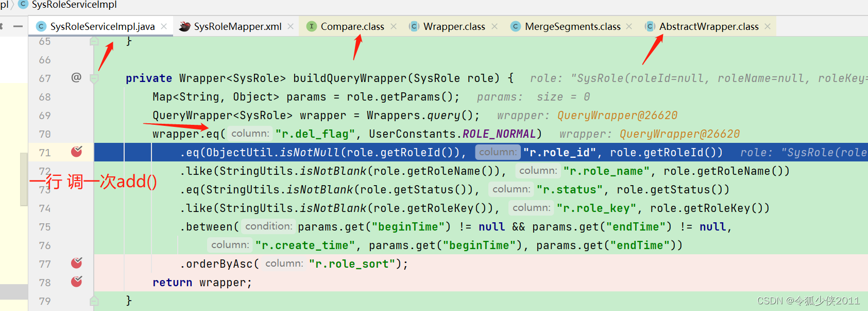Viewport: 868px width, 311px height.
Task: Click the "r.role_name" string literal
Action: coord(606,171)
